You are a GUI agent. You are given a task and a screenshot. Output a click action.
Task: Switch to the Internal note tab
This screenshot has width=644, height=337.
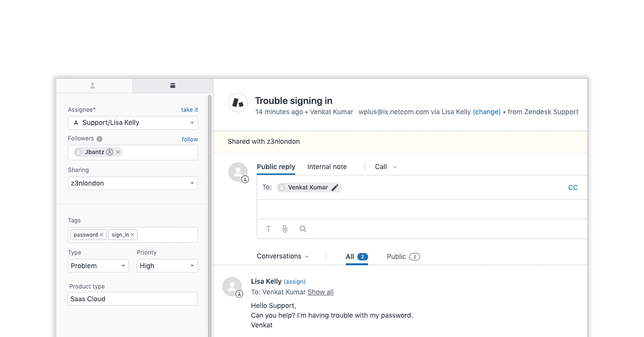327,167
